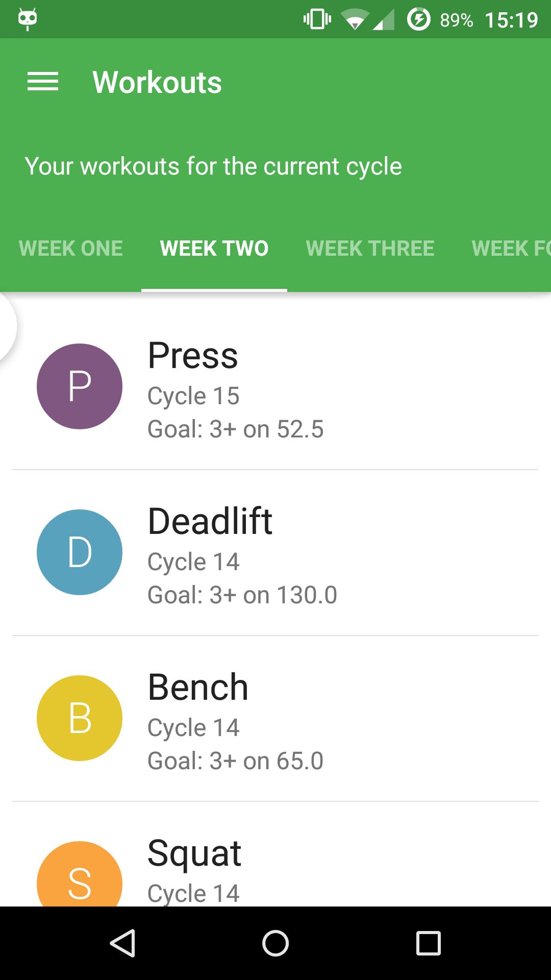Viewport: 551px width, 980px height.
Task: Tap the Wi-Fi signal status icon
Action: pos(355,20)
